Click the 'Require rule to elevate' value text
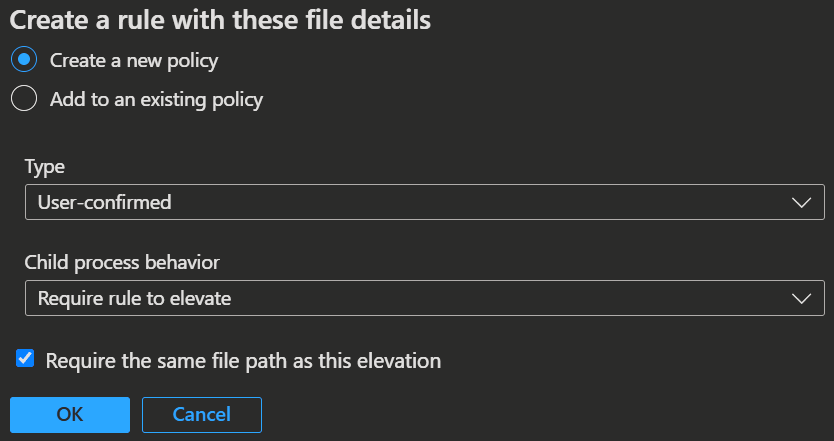Screen dimensions: 834x441 pyautogui.click(x=134, y=298)
